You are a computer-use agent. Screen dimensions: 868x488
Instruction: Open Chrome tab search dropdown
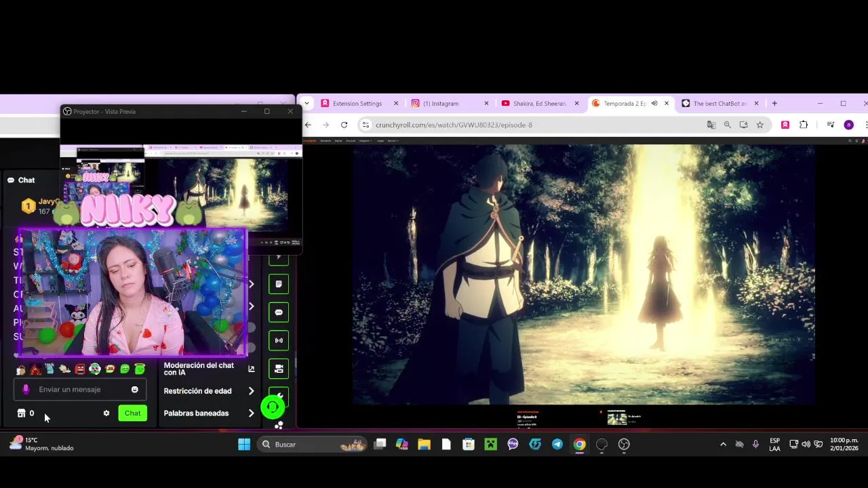(307, 104)
